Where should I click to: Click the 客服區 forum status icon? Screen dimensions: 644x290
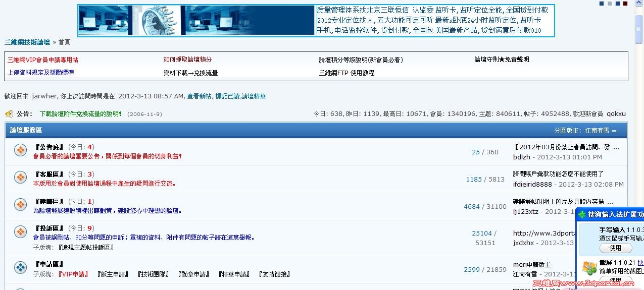[20, 178]
